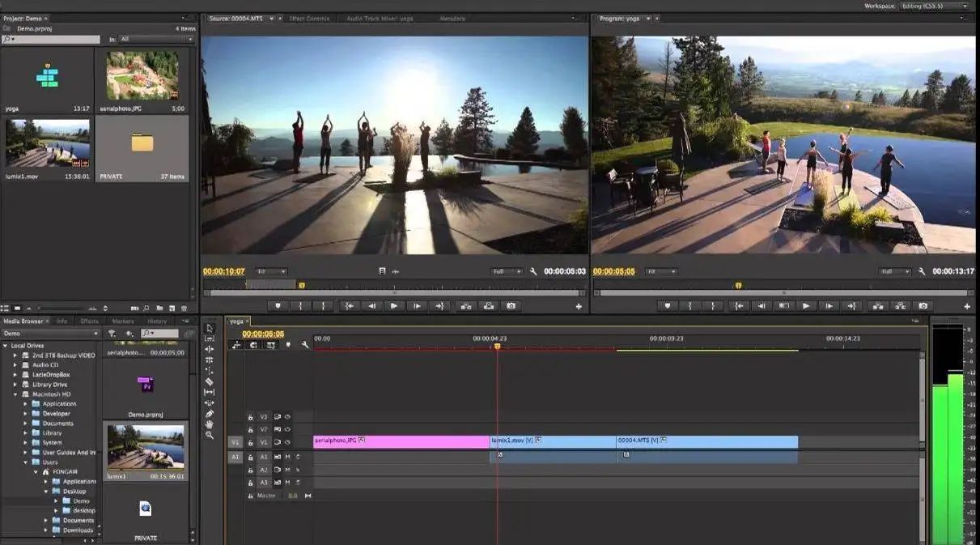Click the timeline display settings wrench
The height and width of the screenshot is (545, 980).
[305, 345]
